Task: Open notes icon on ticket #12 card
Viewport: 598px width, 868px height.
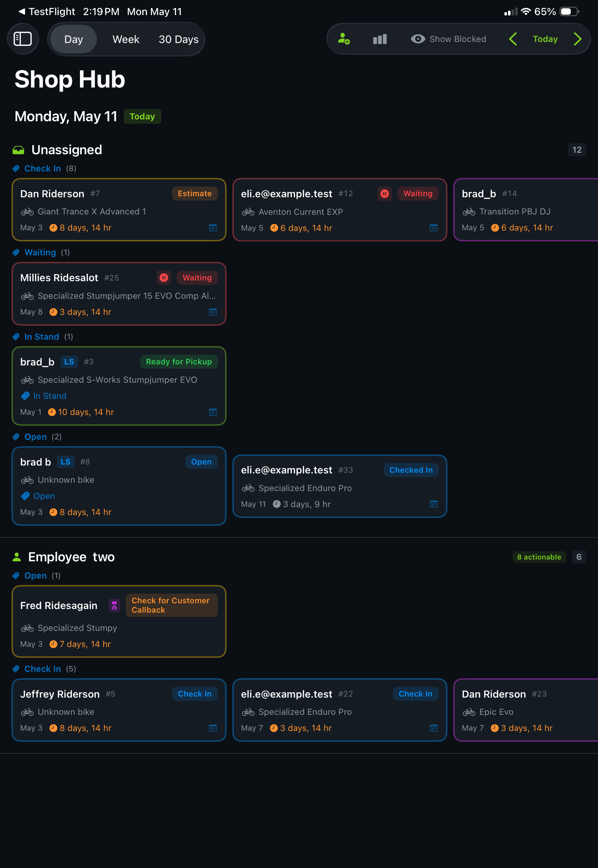Action: (x=433, y=228)
